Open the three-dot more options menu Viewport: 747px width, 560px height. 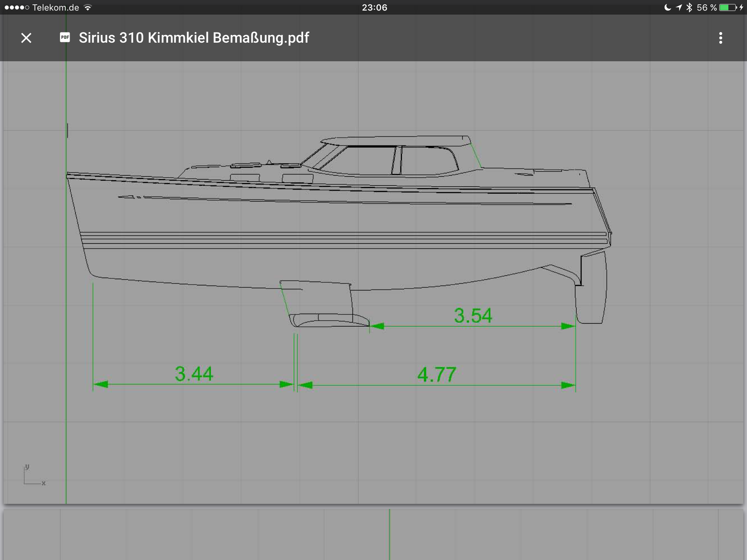click(720, 38)
